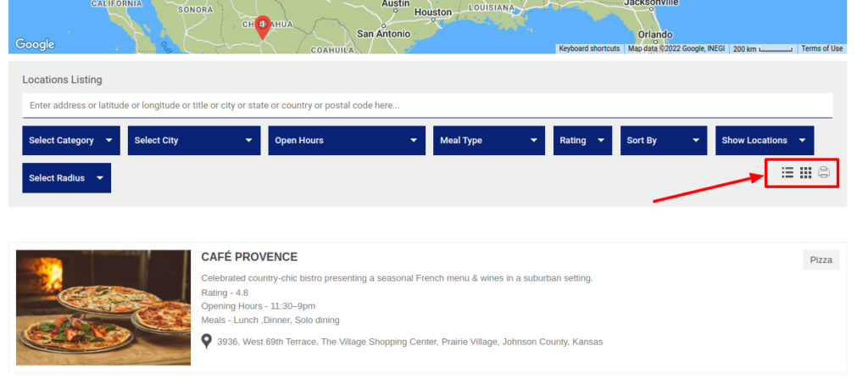The height and width of the screenshot is (379, 868).
Task: Click the Google logo on the map
Action: pos(35,44)
